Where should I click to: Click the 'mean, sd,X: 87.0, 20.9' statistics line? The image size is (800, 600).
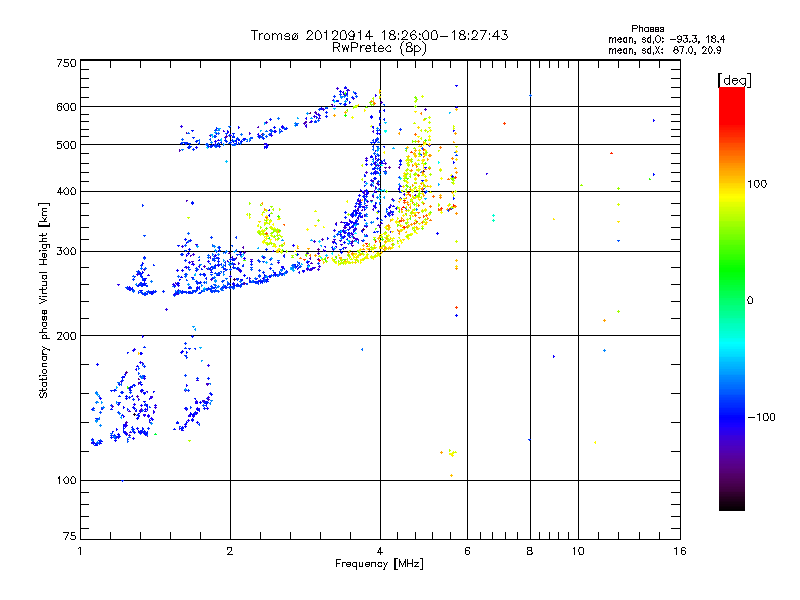point(664,50)
